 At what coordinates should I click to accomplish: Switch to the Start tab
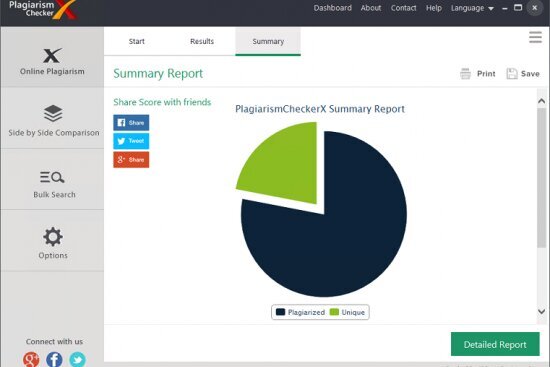click(x=136, y=41)
